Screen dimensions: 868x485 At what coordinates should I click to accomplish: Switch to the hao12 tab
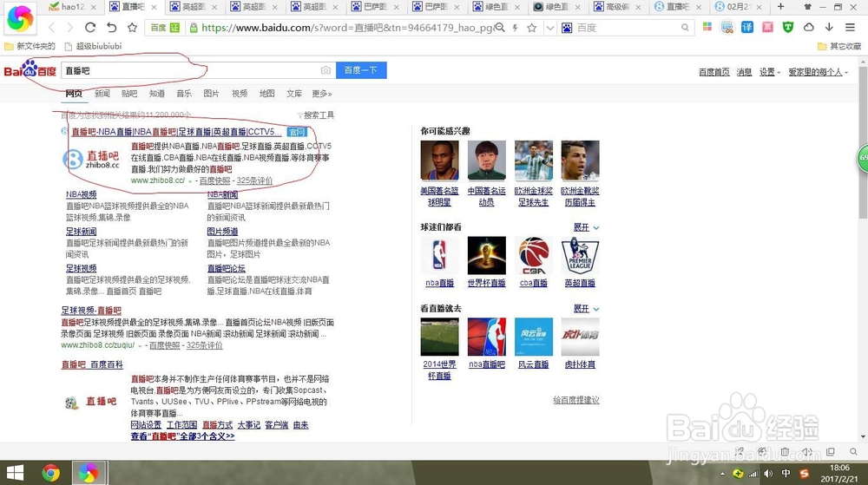point(72,7)
